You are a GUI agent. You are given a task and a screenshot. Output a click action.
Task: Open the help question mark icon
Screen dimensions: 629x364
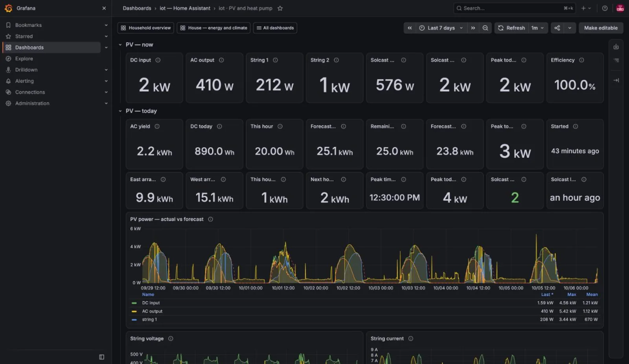[x=605, y=8]
